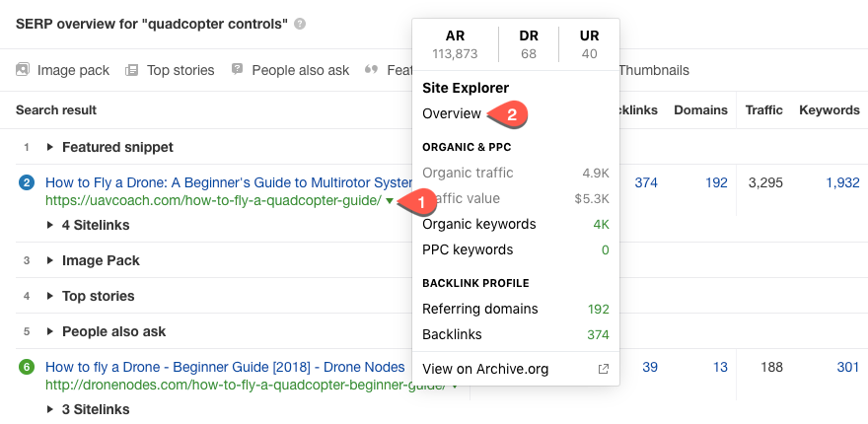Expand the 3 Sitelinks row

(50, 409)
